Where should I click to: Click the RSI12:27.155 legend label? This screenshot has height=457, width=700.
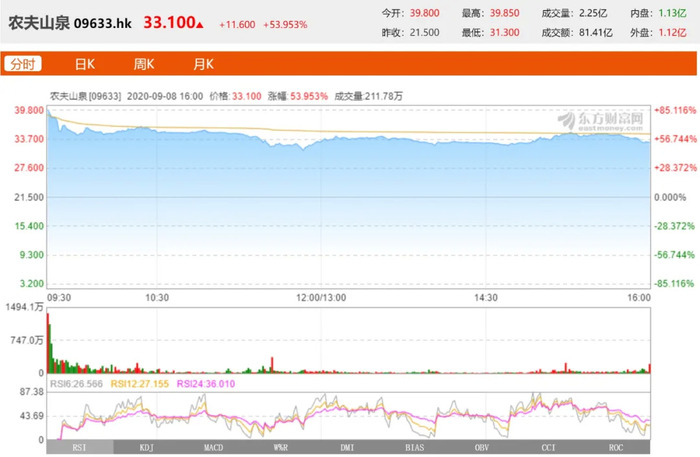[140, 384]
